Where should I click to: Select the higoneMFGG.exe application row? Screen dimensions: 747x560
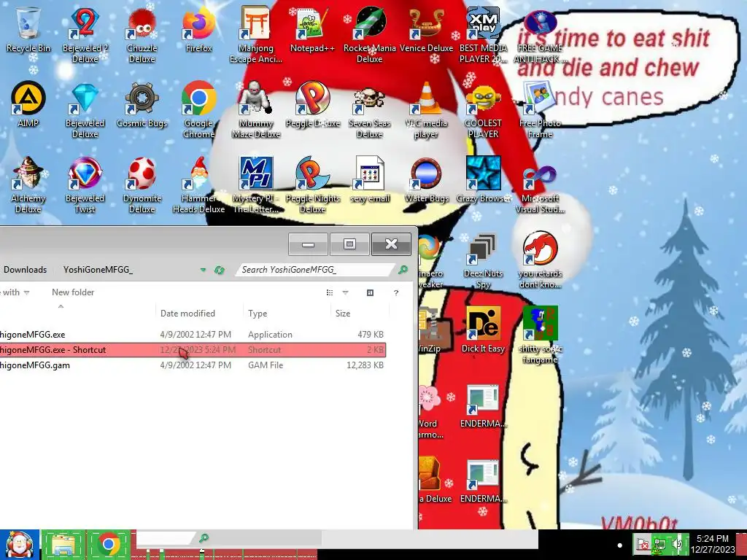pyautogui.click(x=193, y=334)
